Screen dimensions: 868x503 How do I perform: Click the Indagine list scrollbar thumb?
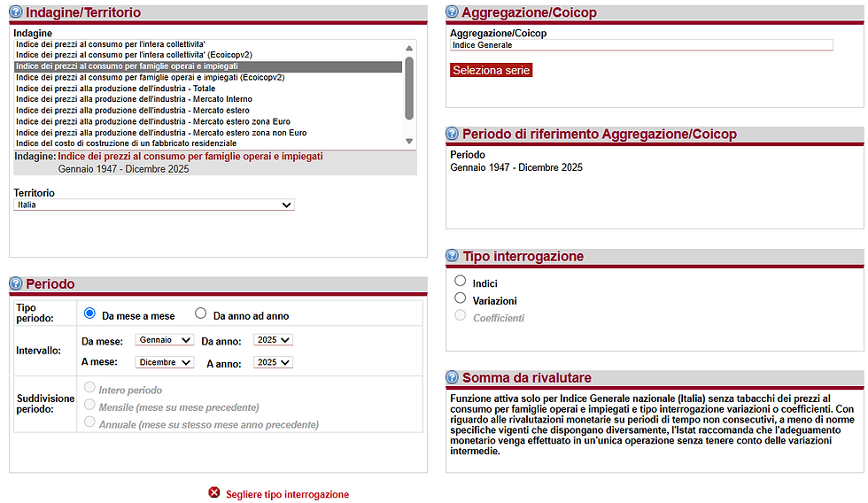click(x=409, y=89)
